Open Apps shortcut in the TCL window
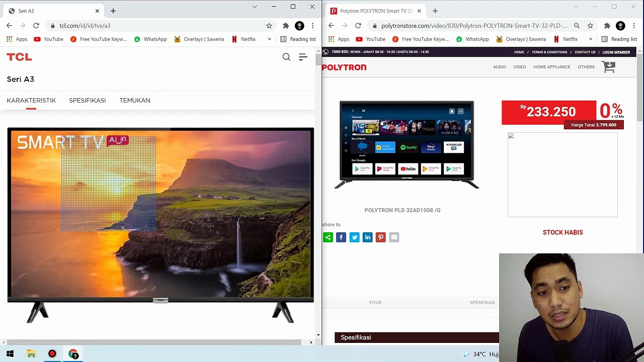This screenshot has width=644, height=362. (x=17, y=39)
